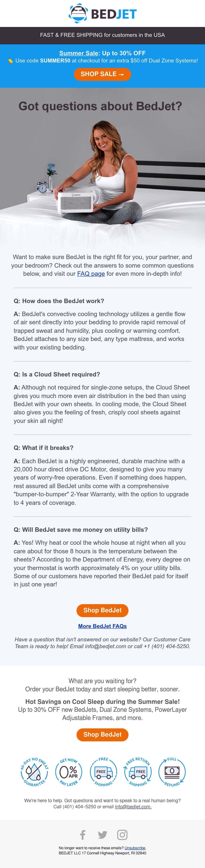Open the Twitter bird icon

click(x=102, y=835)
